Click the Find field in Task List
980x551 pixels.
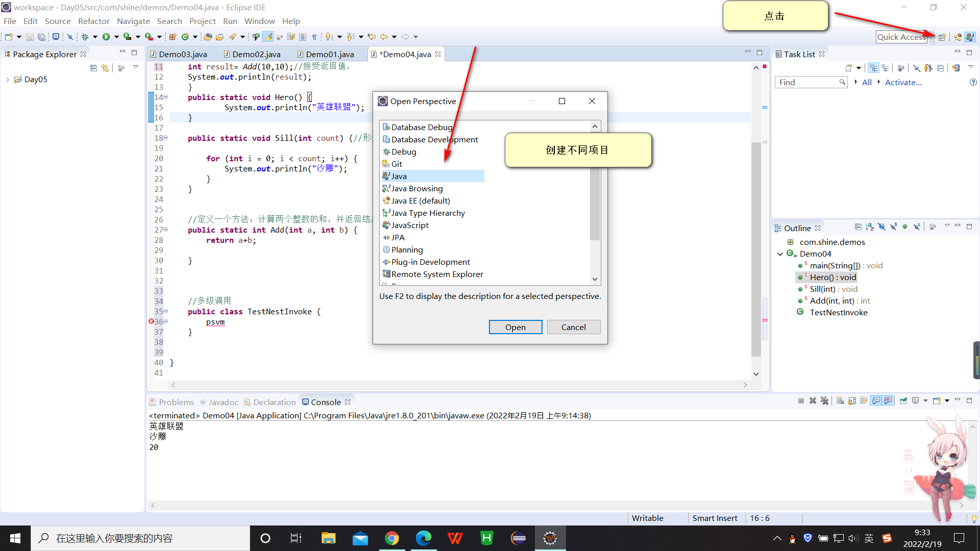(x=811, y=82)
